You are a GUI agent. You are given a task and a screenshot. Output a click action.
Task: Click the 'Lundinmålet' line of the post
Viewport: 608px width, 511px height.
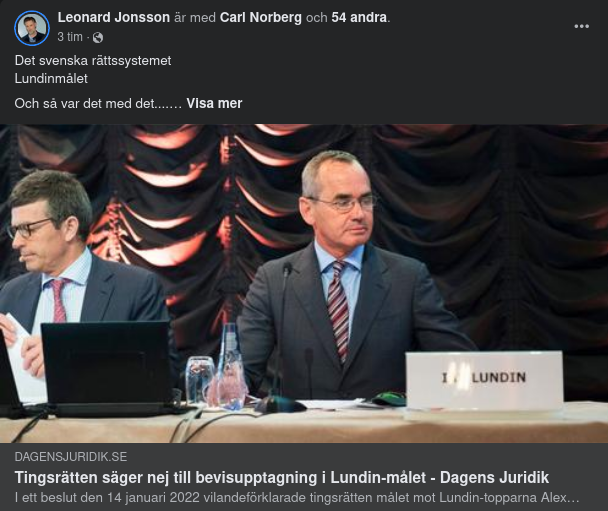point(51,79)
